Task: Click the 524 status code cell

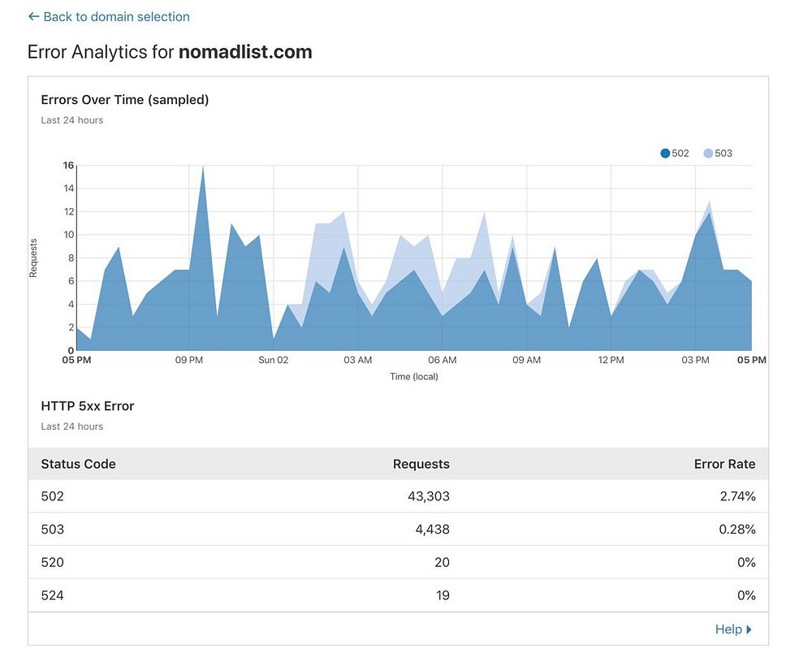Action: (x=52, y=595)
